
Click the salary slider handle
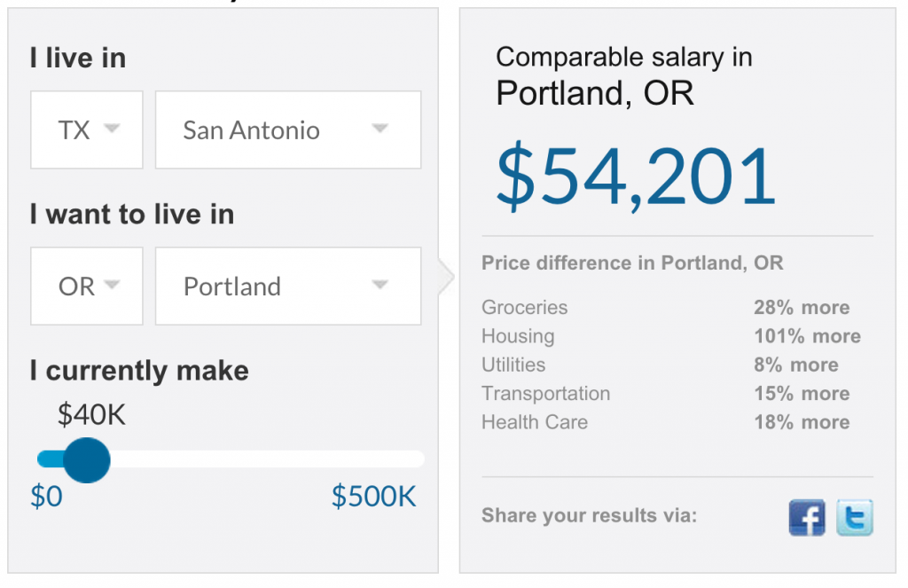[x=87, y=460]
